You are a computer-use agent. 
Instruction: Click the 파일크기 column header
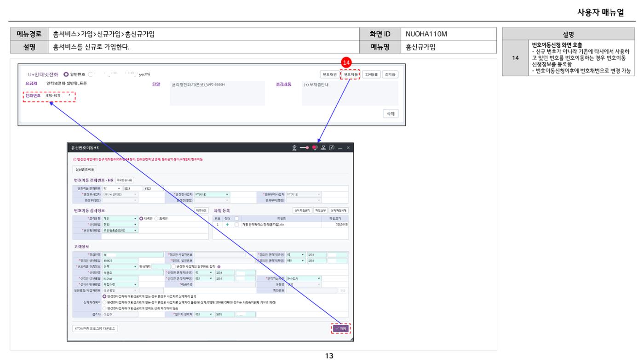pos(335,218)
